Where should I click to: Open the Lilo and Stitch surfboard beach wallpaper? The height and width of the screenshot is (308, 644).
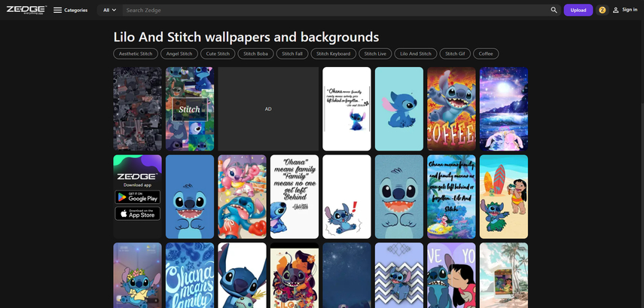point(504,197)
